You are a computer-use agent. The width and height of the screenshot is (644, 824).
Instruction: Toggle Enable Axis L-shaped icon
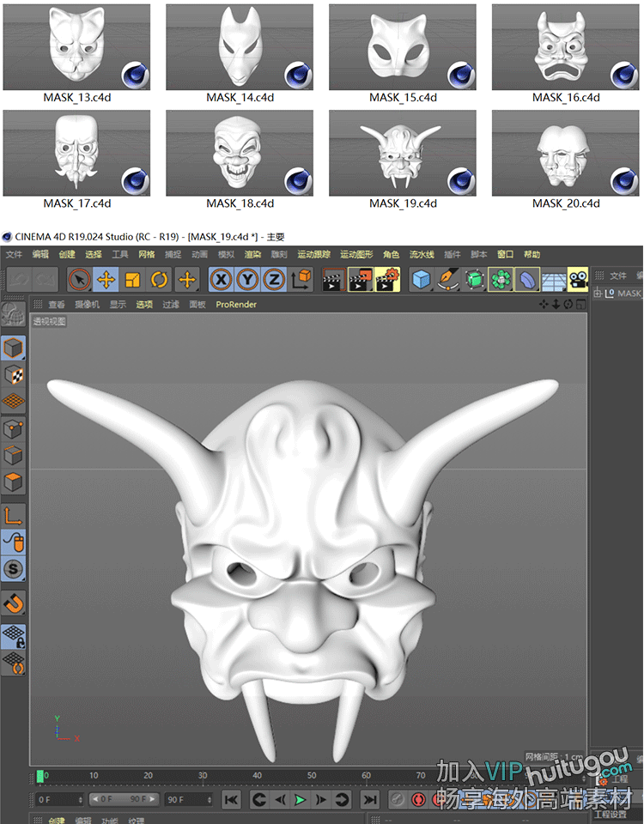(x=13, y=516)
